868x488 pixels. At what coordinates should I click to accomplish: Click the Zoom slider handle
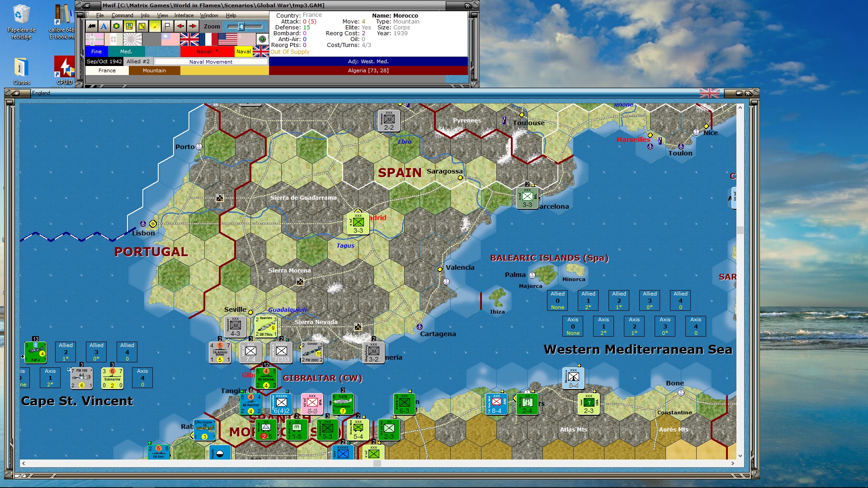point(241,26)
